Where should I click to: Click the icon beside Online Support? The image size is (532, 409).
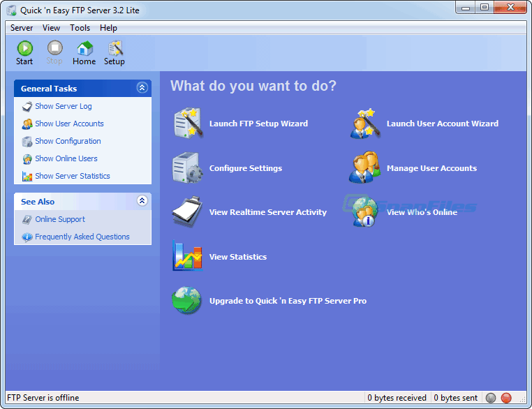coord(27,220)
